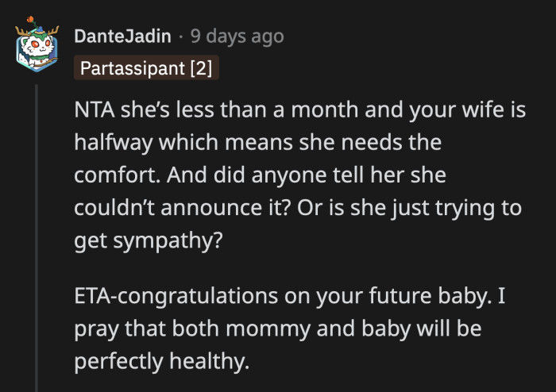Click the "ETA" abbreviation in the second paragraph

click(94, 296)
